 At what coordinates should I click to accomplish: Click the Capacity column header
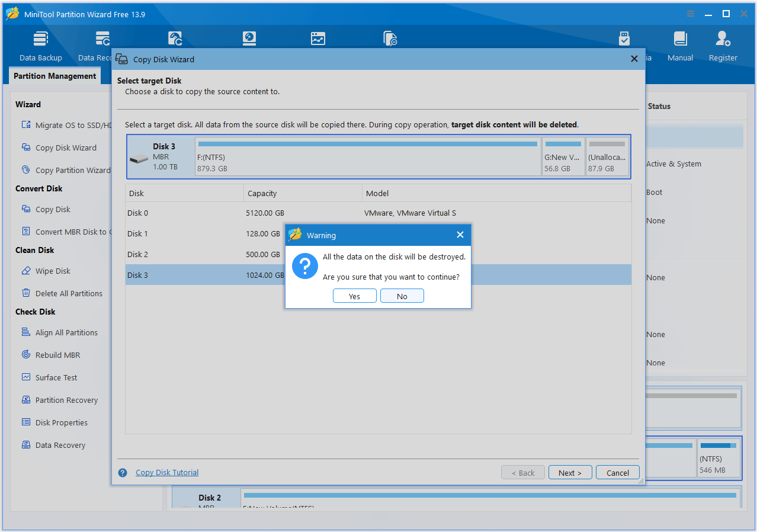303,193
